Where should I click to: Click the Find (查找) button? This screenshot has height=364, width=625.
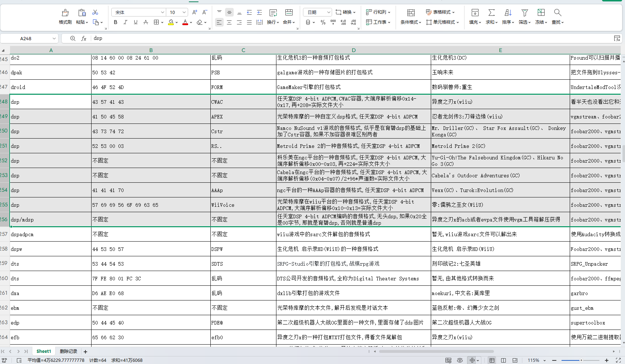pos(558,17)
